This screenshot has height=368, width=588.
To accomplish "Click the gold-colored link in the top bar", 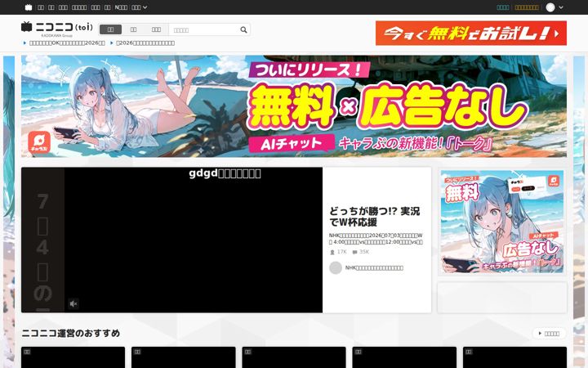I will 527,7.
